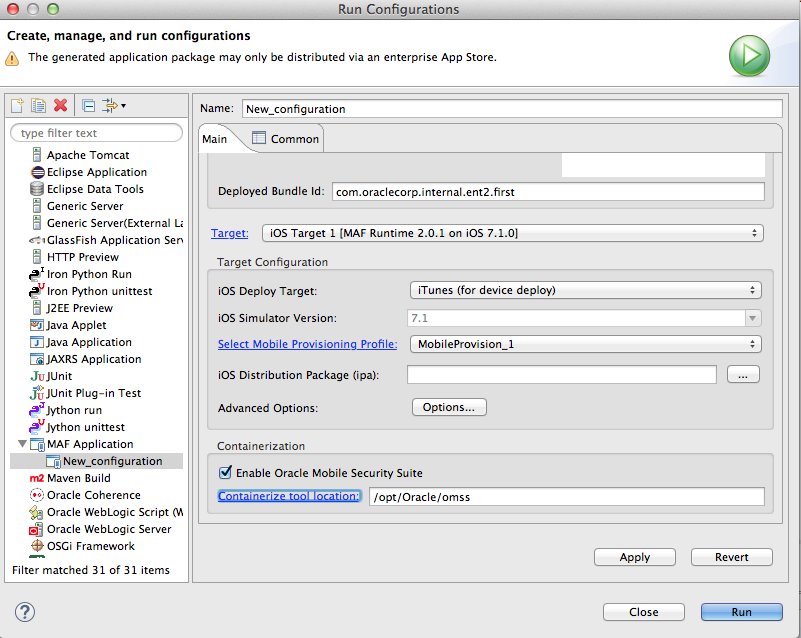Click the Eclipse Data Tools database icon

37,189
